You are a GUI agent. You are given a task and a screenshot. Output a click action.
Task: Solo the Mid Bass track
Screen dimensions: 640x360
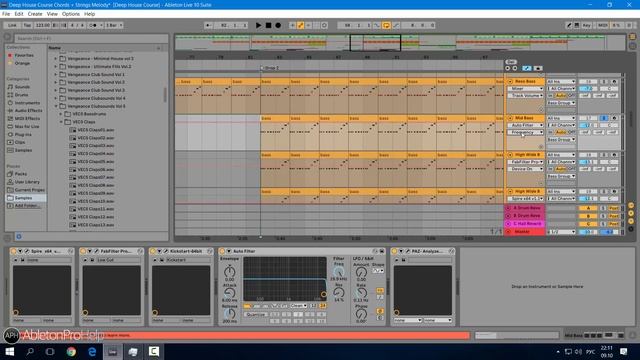(x=604, y=118)
